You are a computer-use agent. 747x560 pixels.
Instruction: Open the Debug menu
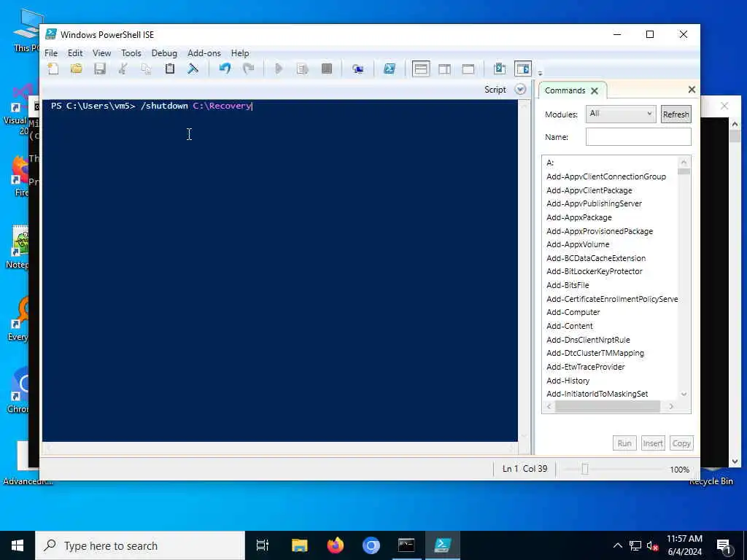coord(164,52)
